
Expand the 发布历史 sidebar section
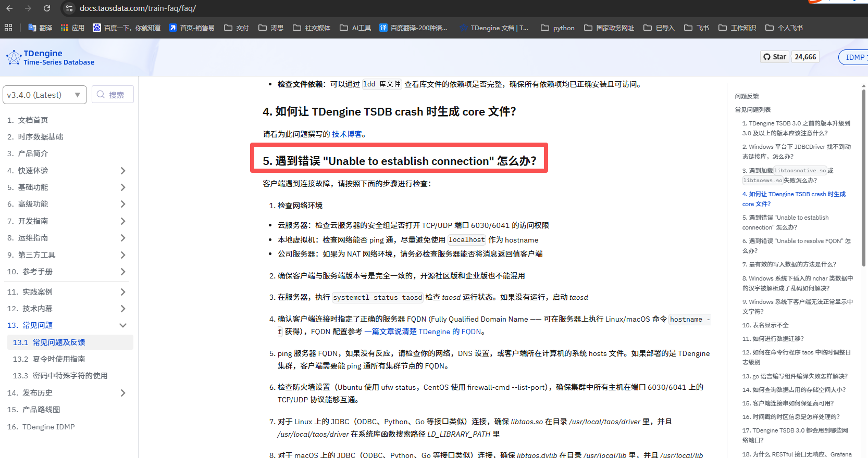click(123, 393)
